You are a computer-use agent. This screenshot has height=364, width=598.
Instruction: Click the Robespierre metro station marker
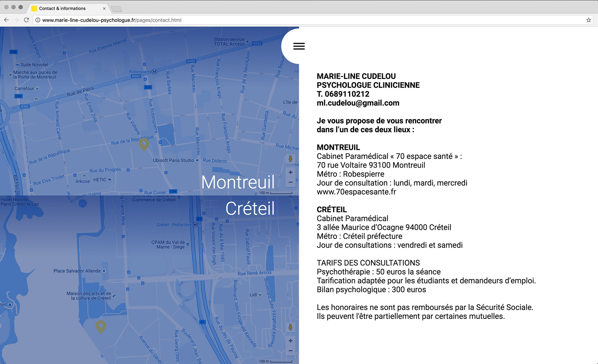[x=154, y=72]
